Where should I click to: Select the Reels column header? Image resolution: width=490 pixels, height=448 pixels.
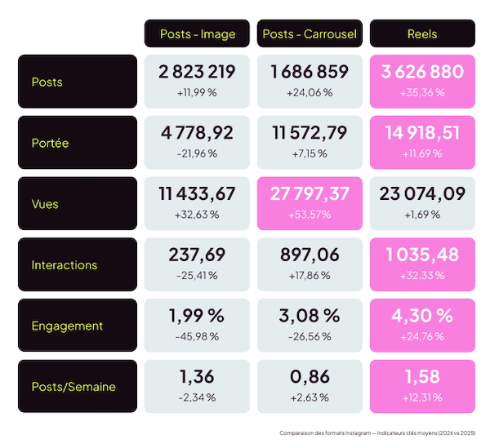pyautogui.click(x=422, y=33)
